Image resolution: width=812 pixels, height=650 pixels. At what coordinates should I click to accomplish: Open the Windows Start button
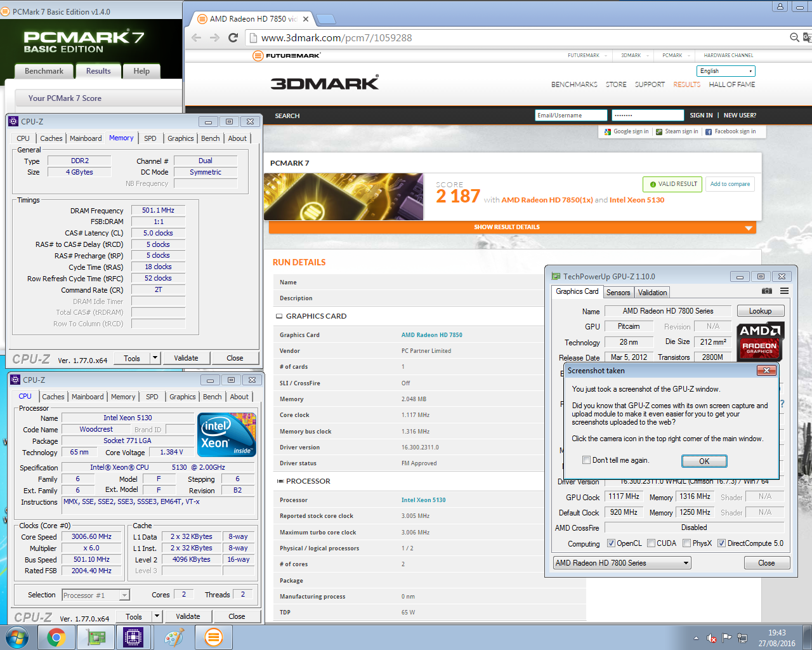(17, 637)
